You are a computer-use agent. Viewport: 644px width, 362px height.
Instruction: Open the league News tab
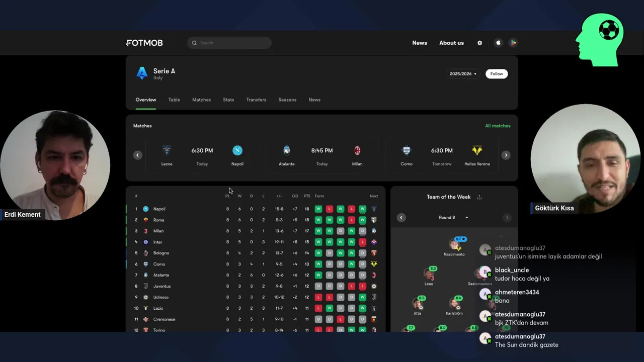pos(314,100)
